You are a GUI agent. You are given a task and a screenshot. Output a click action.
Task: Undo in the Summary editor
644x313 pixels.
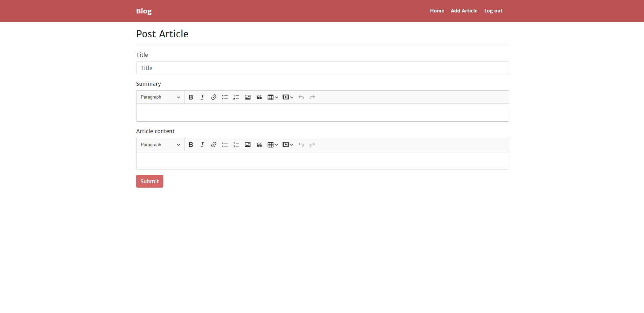301,97
